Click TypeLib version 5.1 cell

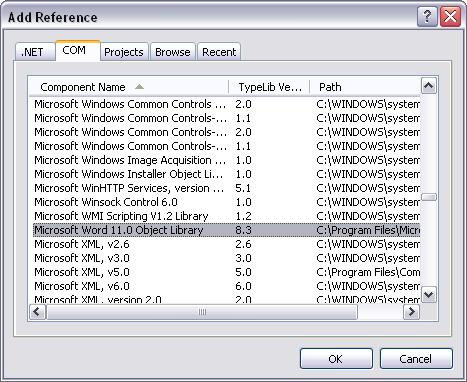[x=243, y=188]
